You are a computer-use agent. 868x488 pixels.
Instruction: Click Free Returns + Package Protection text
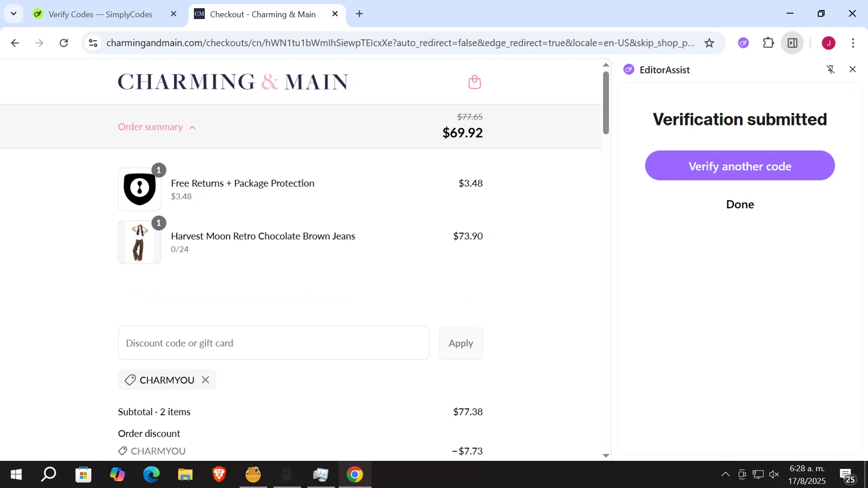click(242, 183)
